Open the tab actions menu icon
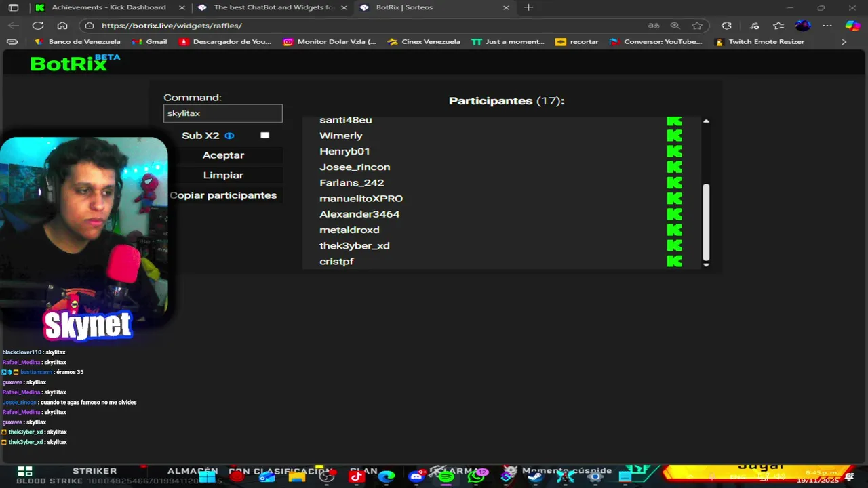This screenshot has height=488, width=868. point(14,7)
